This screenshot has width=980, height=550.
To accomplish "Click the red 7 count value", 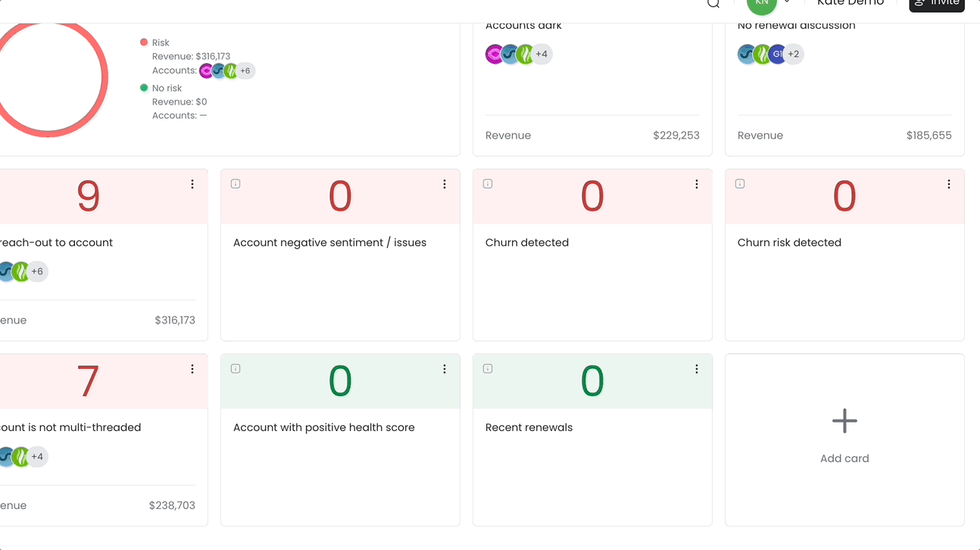I will click(x=89, y=381).
